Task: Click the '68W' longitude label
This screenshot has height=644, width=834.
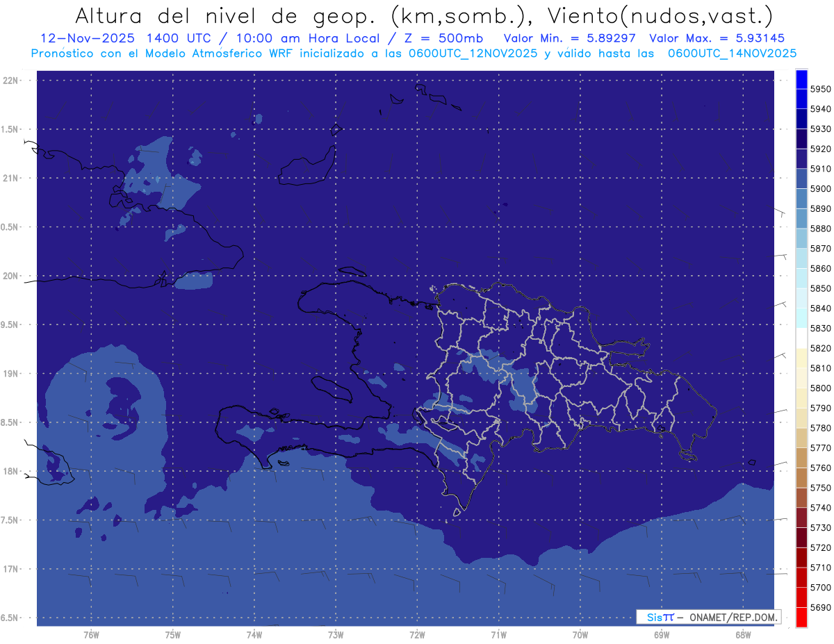Action: tap(743, 635)
